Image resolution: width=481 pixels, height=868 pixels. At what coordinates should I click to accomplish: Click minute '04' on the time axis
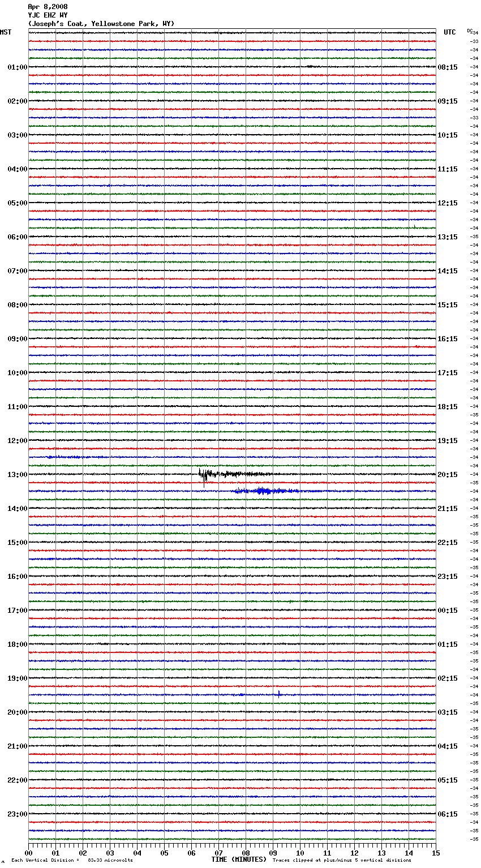138,853
